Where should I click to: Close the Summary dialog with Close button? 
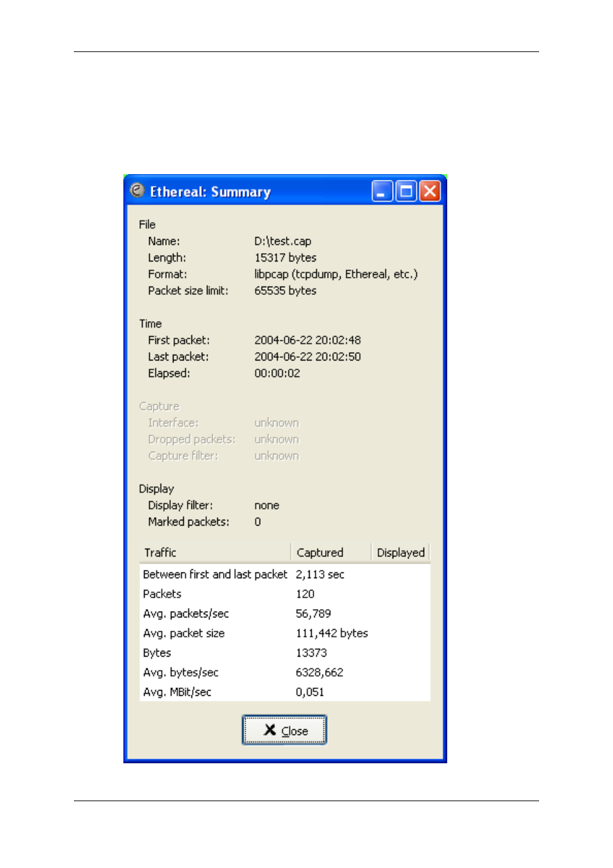284,730
